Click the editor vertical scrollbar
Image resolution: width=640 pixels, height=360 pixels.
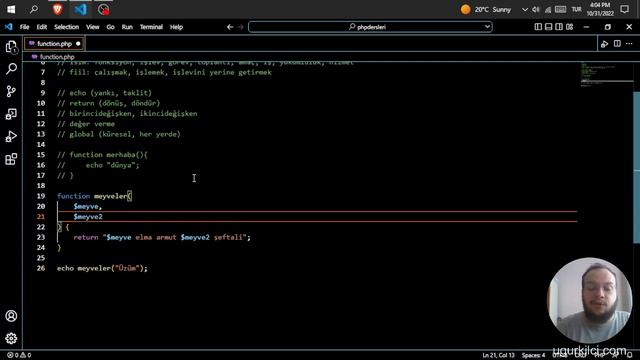point(636,167)
